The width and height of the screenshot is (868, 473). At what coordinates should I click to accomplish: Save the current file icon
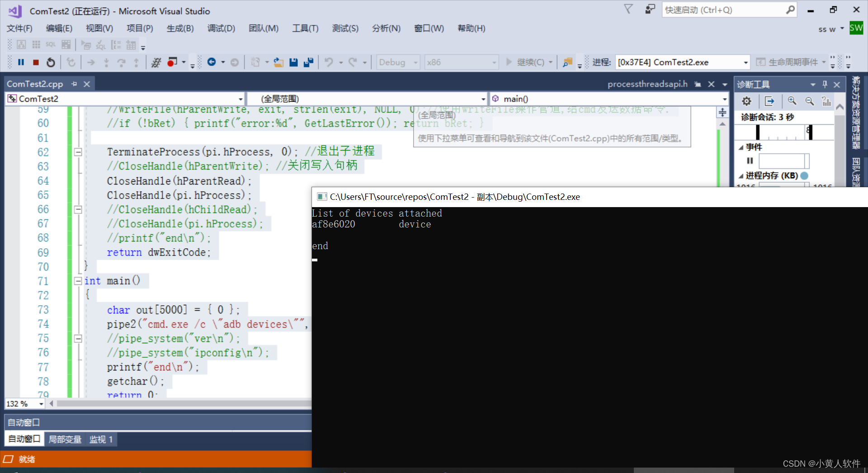point(293,62)
